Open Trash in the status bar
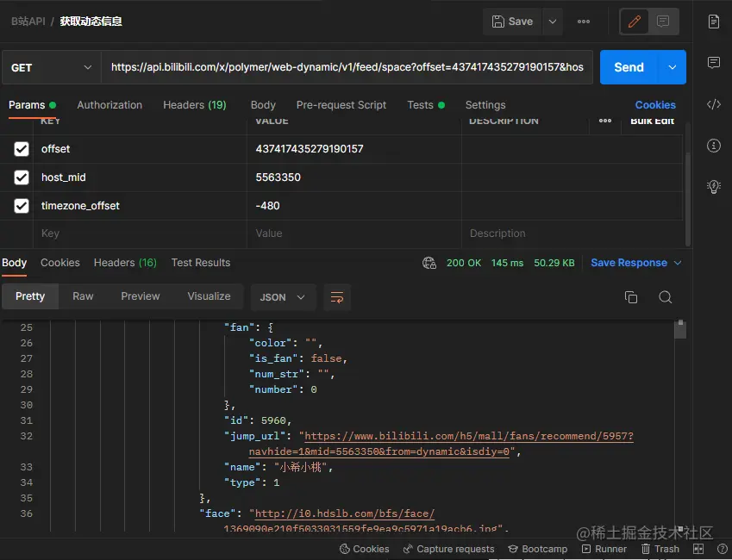The image size is (732, 560). point(660,549)
